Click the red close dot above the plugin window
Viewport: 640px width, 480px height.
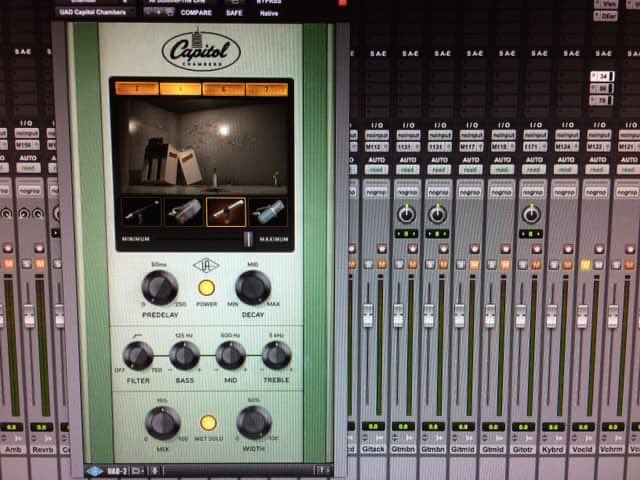(342, 3)
